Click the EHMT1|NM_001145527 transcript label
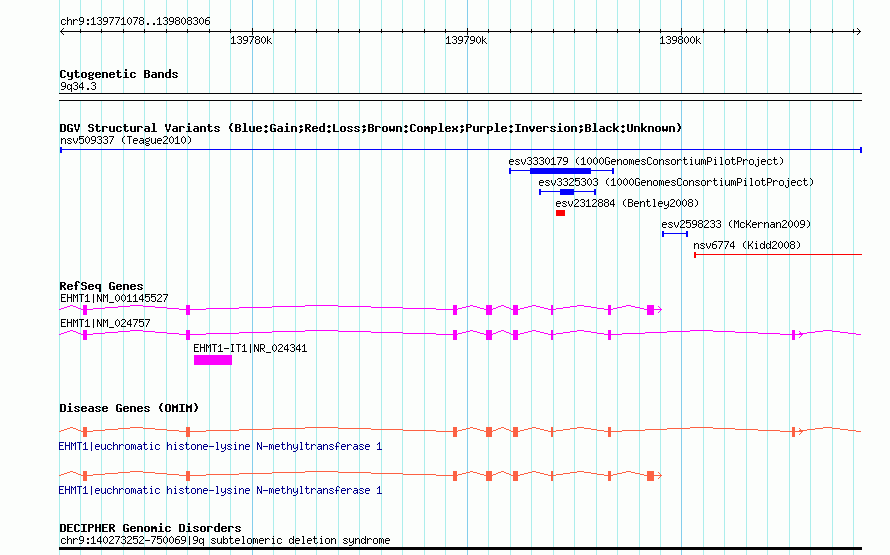 pyautogui.click(x=114, y=298)
